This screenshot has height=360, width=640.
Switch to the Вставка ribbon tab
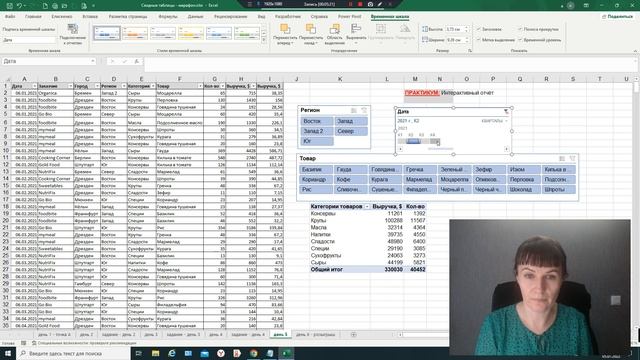click(90, 17)
